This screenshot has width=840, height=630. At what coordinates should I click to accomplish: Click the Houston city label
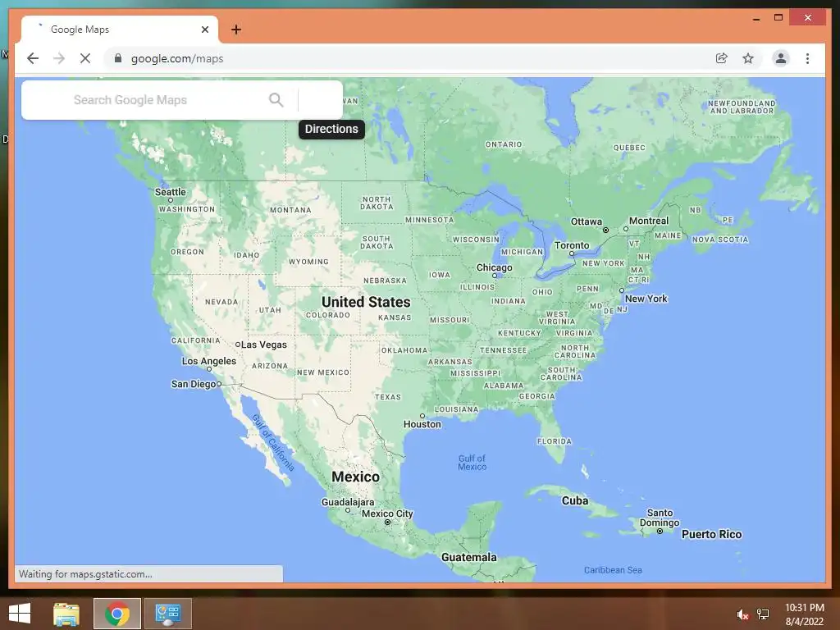pyautogui.click(x=422, y=424)
